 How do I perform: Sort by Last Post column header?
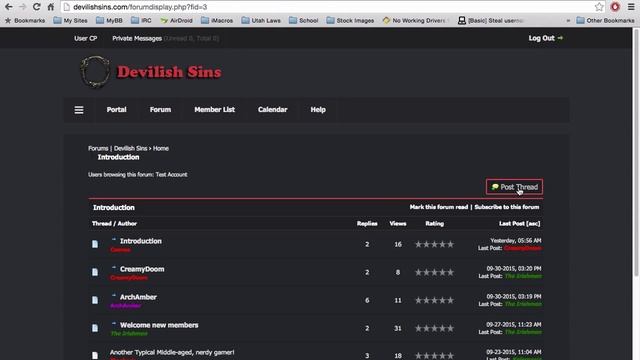512,223
